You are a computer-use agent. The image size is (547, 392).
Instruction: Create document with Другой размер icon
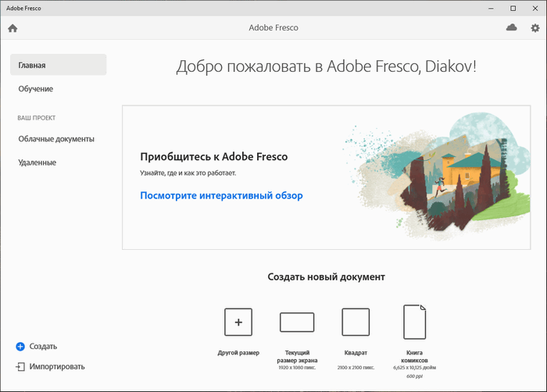point(238,322)
